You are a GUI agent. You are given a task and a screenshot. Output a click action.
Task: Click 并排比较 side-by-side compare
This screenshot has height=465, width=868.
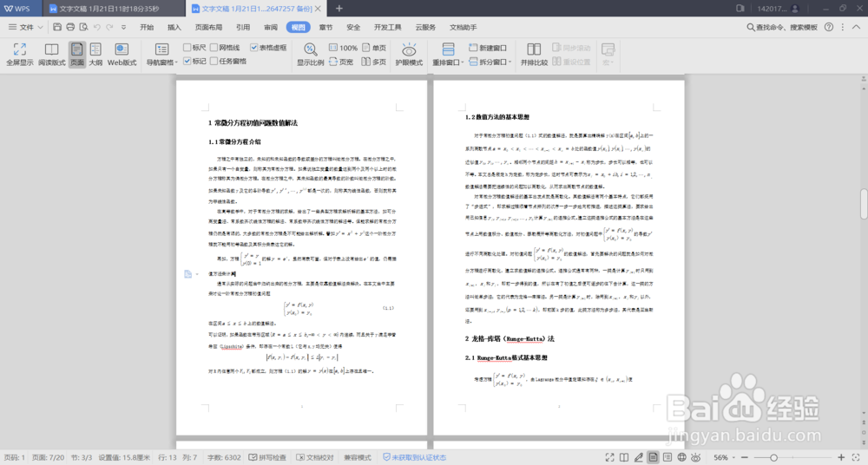pyautogui.click(x=534, y=55)
